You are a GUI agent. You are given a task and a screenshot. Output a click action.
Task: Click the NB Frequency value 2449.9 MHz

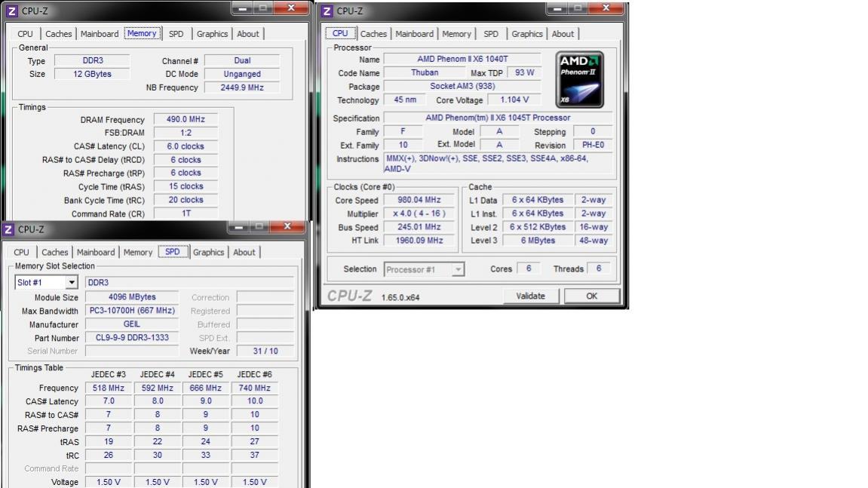[x=242, y=87]
